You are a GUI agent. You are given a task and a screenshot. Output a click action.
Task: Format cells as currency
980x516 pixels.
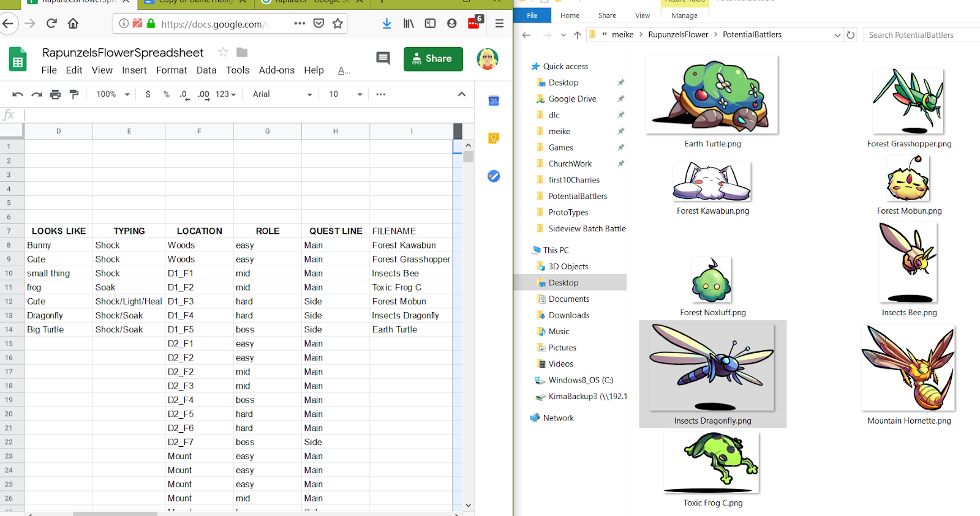148,94
